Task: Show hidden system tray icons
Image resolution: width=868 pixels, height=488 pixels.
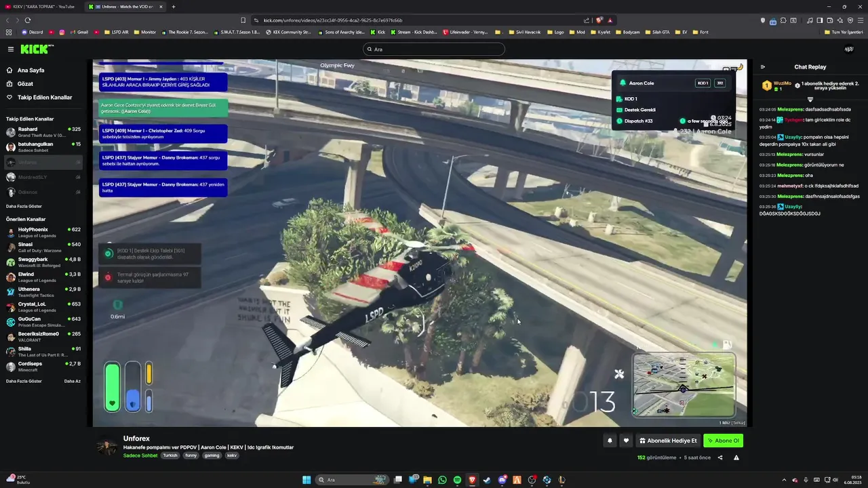Action: point(785,480)
